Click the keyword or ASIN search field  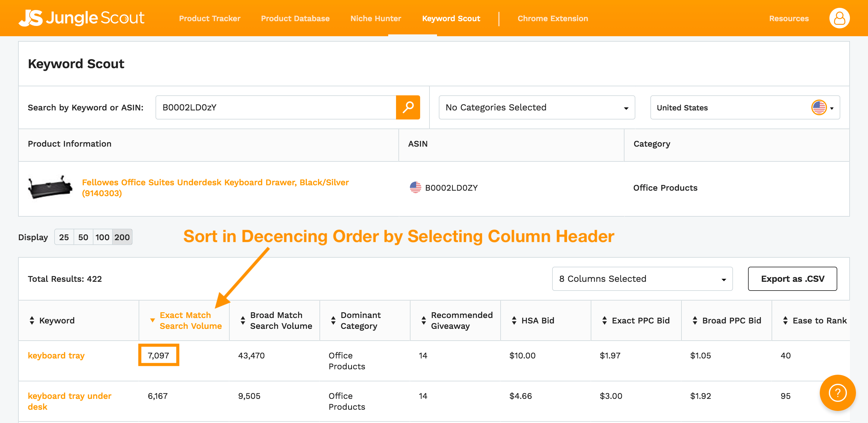point(276,107)
